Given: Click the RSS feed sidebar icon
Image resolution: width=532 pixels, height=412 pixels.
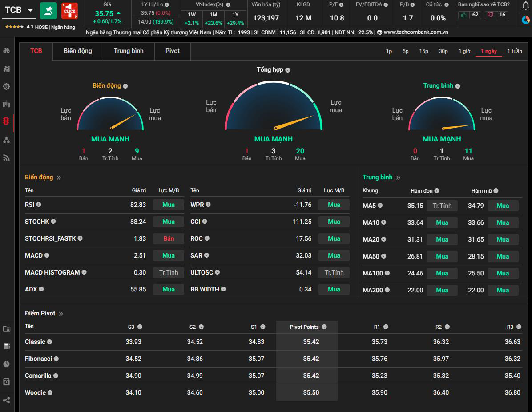Looking at the screenshot, I should (x=6, y=158).
